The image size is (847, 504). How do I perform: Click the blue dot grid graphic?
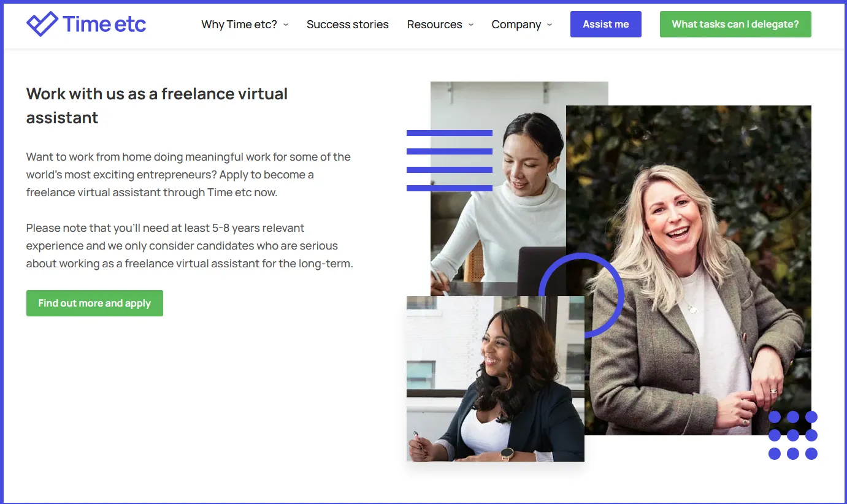tap(792, 435)
